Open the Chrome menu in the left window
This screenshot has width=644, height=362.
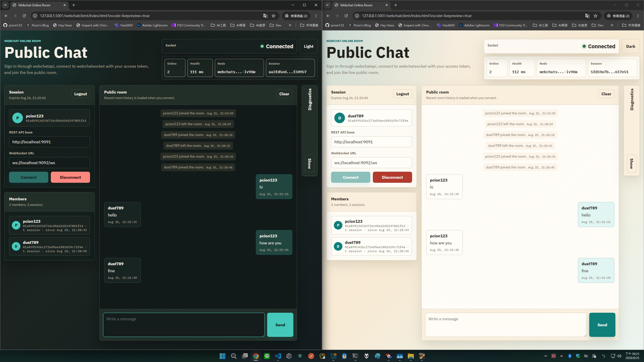tap(316, 16)
